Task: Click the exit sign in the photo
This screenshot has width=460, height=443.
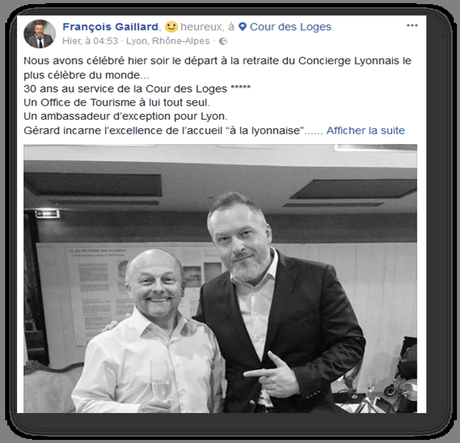Action: coord(47,213)
